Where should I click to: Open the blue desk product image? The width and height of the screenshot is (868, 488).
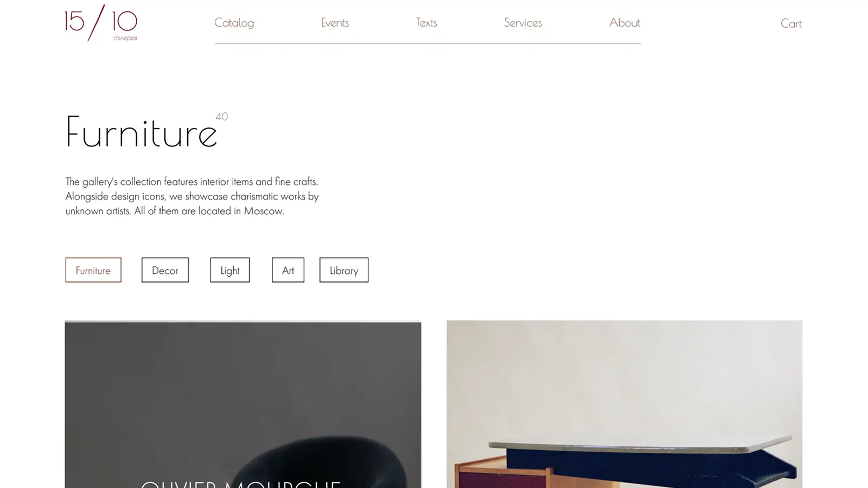click(624, 404)
